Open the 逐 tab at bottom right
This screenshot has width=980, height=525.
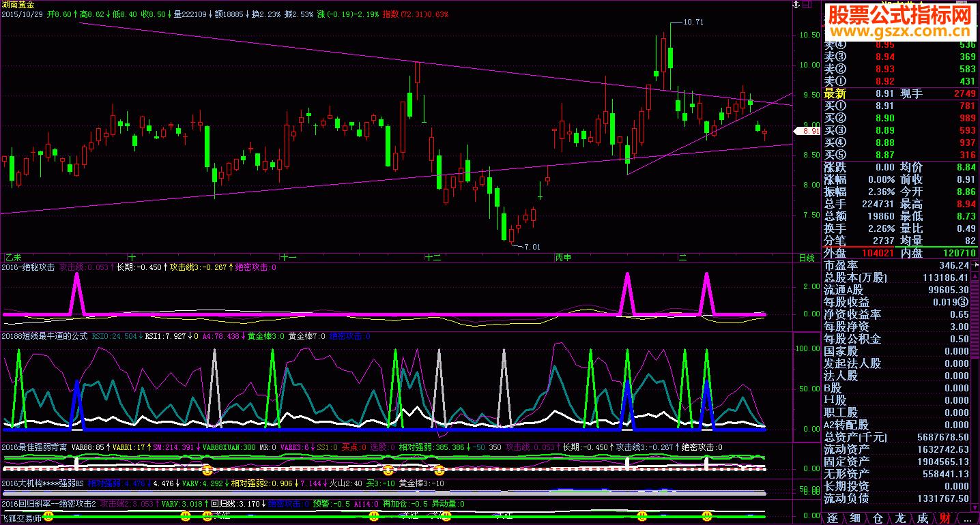coord(832,518)
